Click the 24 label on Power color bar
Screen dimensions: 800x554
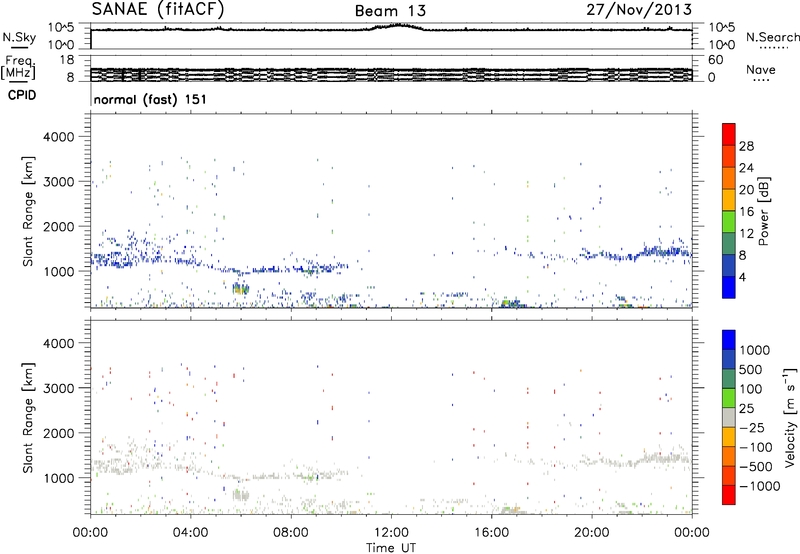coord(746,168)
